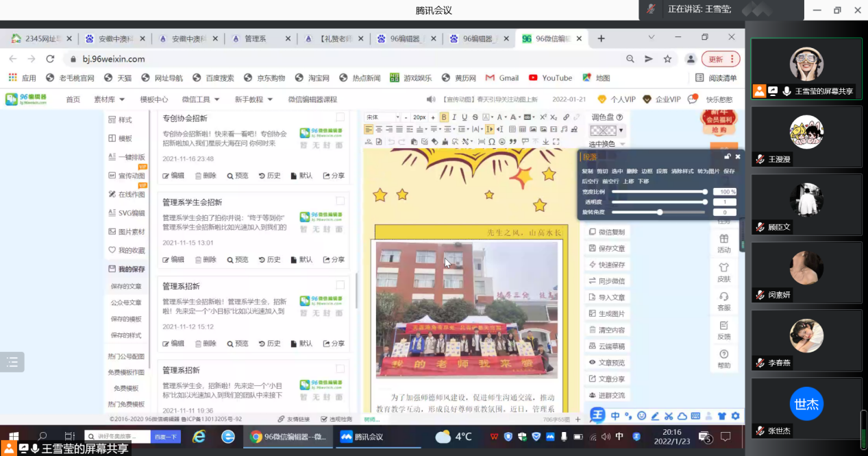The width and height of the screenshot is (868, 456).
Task: Expand the 调色盘 color pattern dropdown
Action: coord(621,130)
